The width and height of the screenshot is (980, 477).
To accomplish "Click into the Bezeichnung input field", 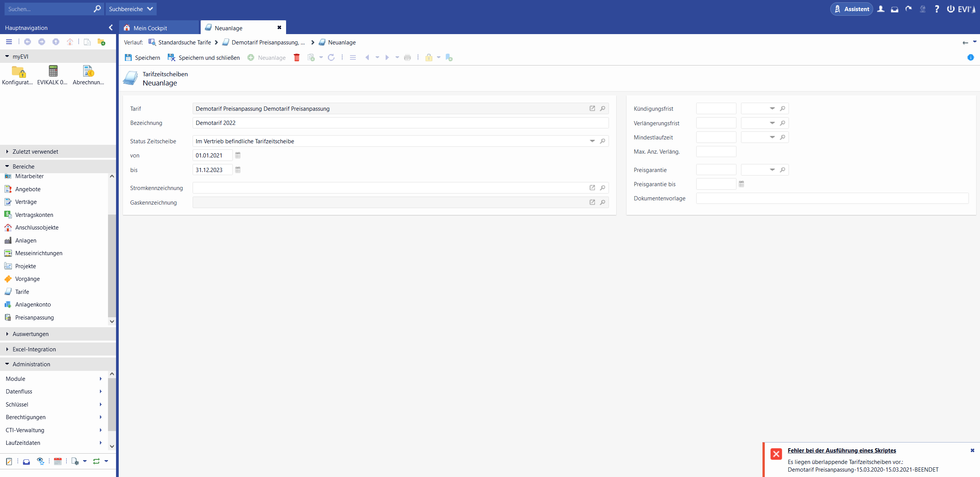I will point(400,123).
